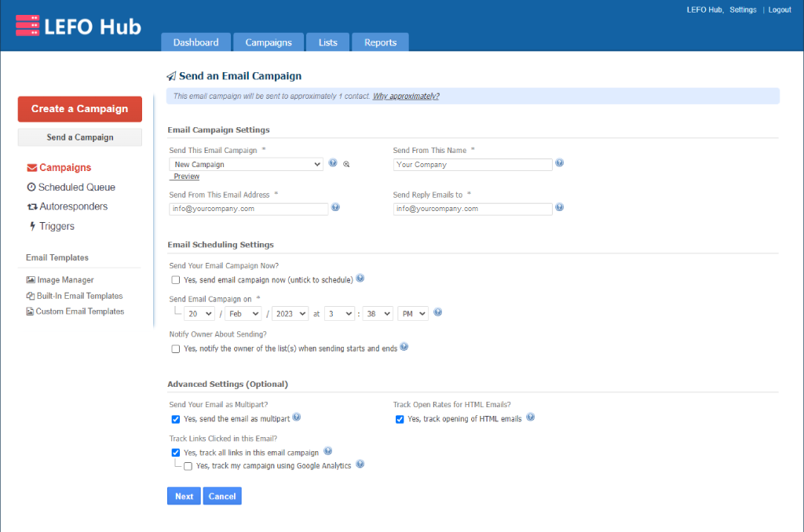Expand the Feb month dropdown
Screen dimensions: 804x532
[243, 313]
